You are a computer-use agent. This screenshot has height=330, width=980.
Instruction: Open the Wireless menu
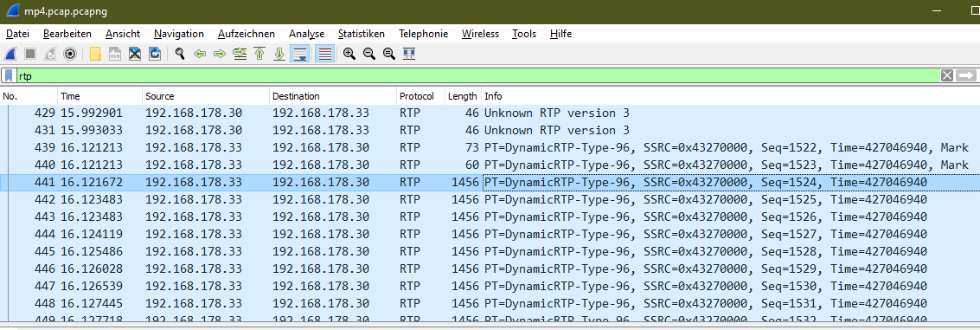pyautogui.click(x=480, y=34)
